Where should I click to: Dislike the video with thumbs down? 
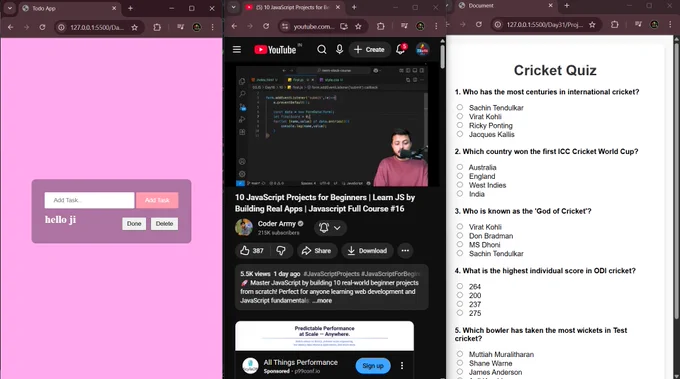pyautogui.click(x=281, y=251)
